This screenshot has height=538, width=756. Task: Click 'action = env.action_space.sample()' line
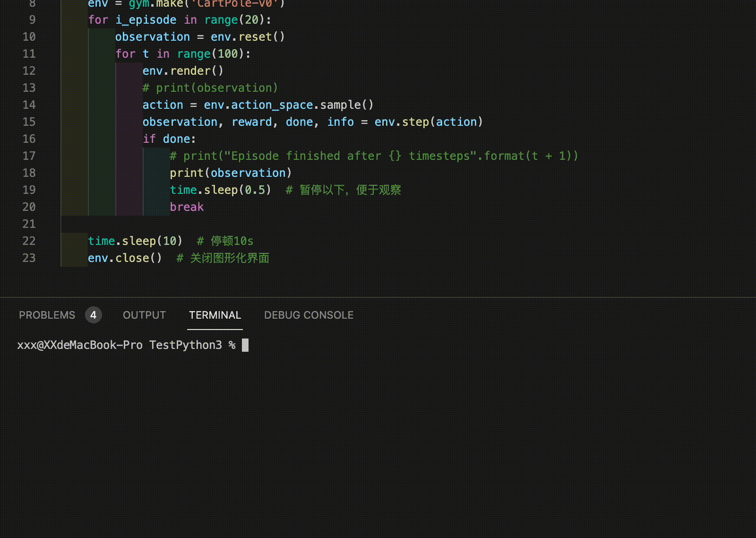click(258, 105)
